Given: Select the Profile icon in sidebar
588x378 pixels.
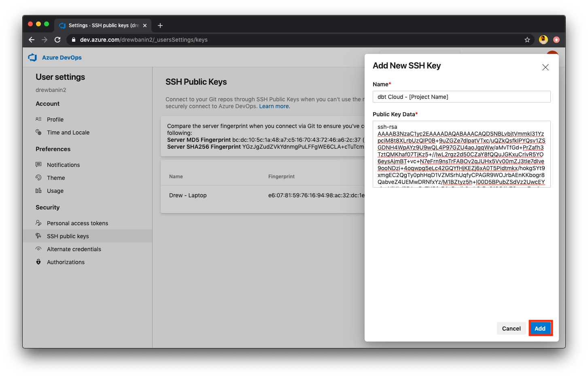Looking at the screenshot, I should (38, 119).
